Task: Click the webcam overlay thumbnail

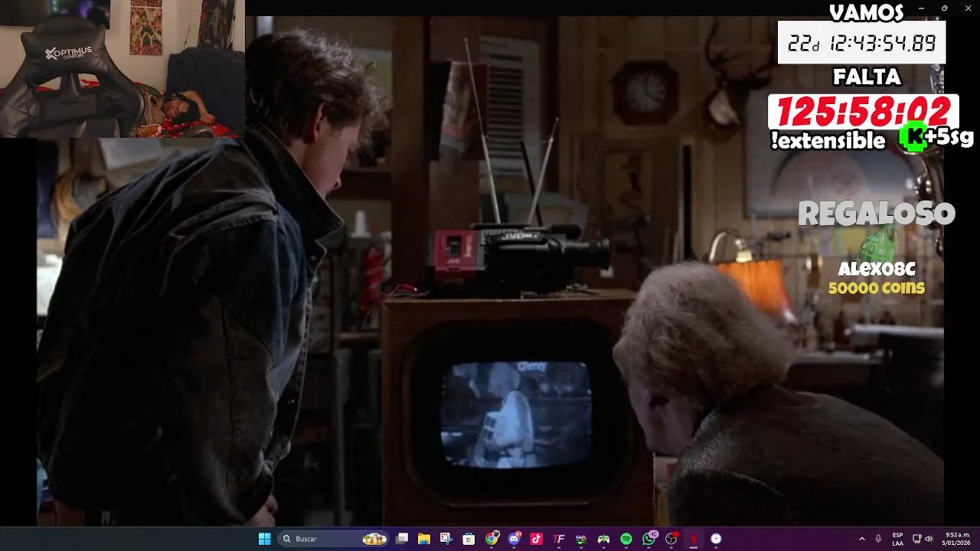Action: click(122, 69)
